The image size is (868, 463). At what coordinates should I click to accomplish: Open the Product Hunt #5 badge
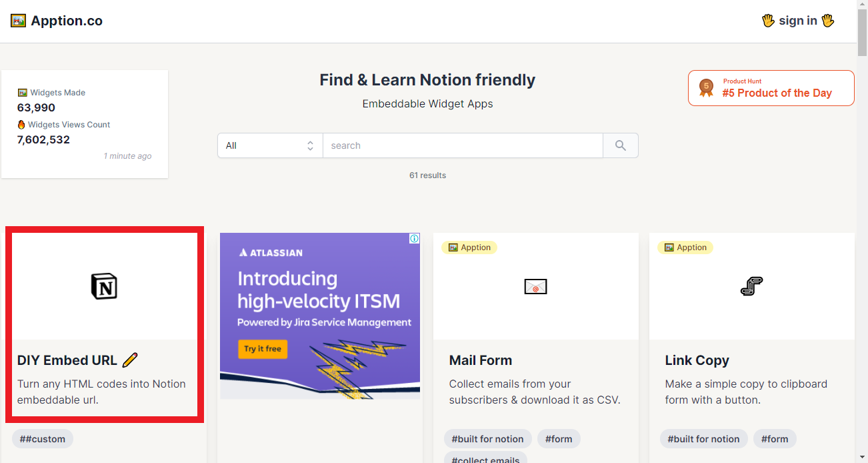click(x=771, y=88)
